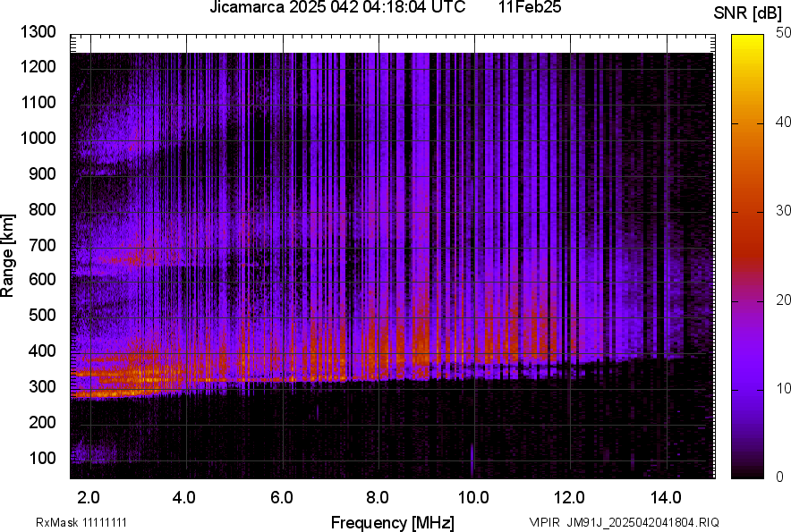Click the 11Feb25 date label
The width and height of the screenshot is (791, 532).
(x=529, y=8)
